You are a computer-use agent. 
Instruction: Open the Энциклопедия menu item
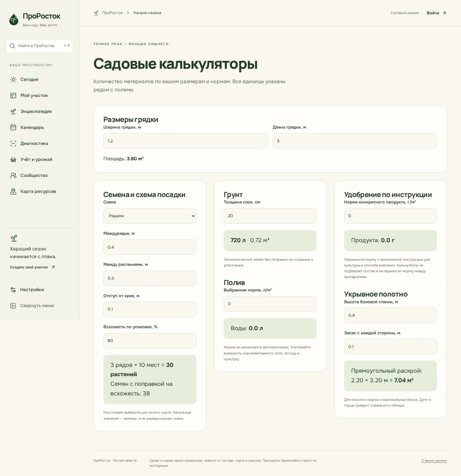point(39,111)
